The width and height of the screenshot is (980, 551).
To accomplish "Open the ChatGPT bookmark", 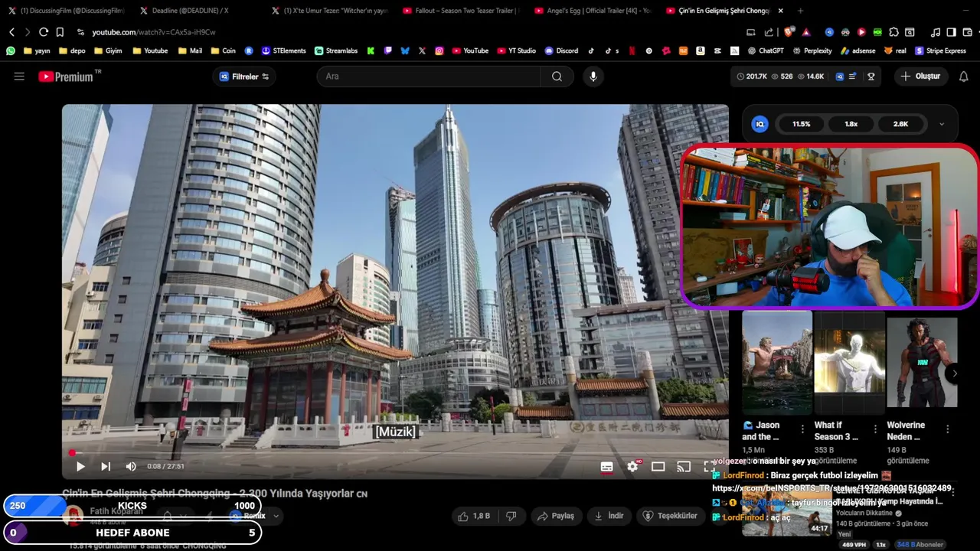I will 766,51.
